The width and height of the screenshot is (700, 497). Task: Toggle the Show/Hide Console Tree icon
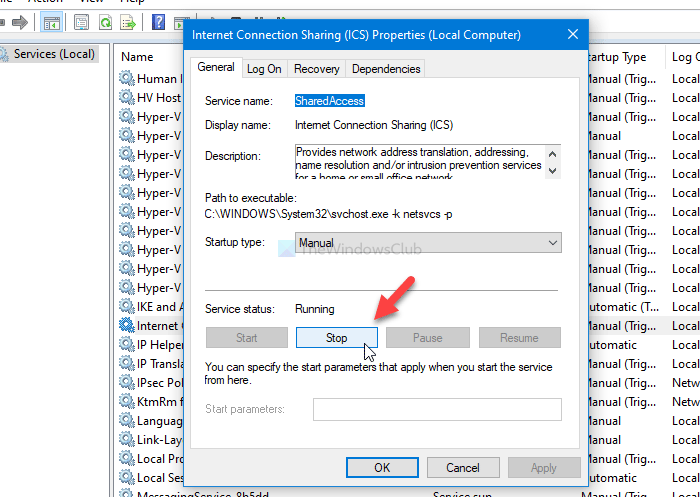tap(52, 22)
